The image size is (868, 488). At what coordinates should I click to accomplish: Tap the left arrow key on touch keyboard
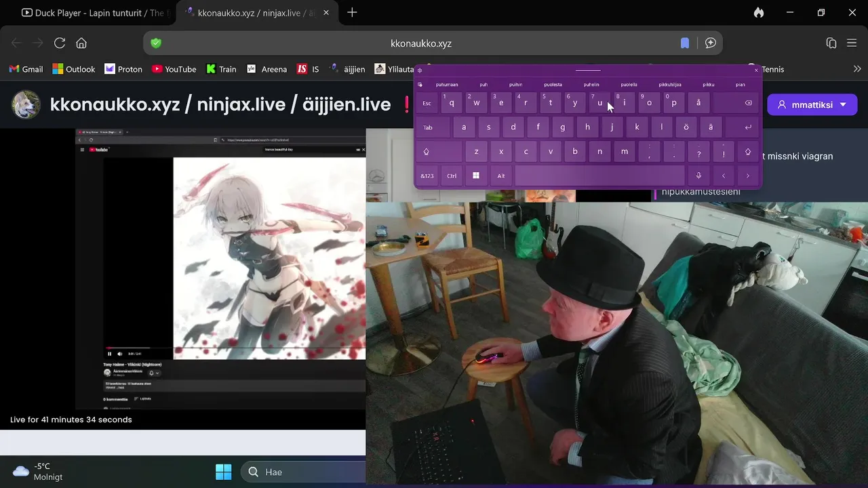tap(724, 176)
